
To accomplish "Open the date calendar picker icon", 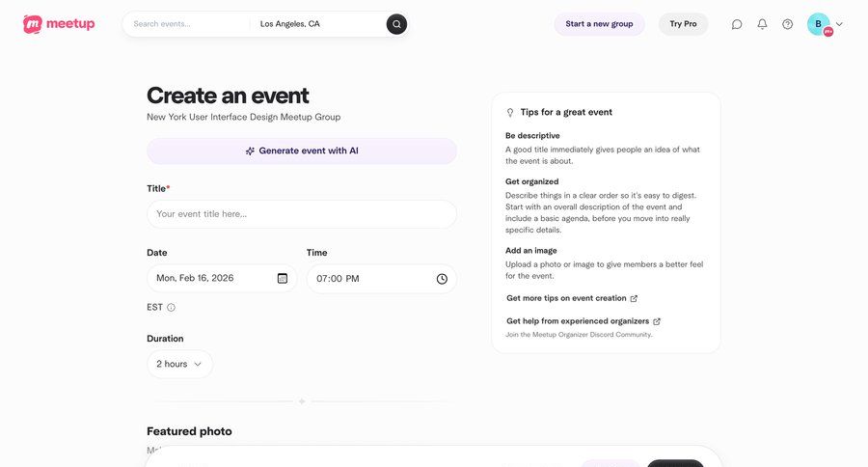I will (x=283, y=279).
